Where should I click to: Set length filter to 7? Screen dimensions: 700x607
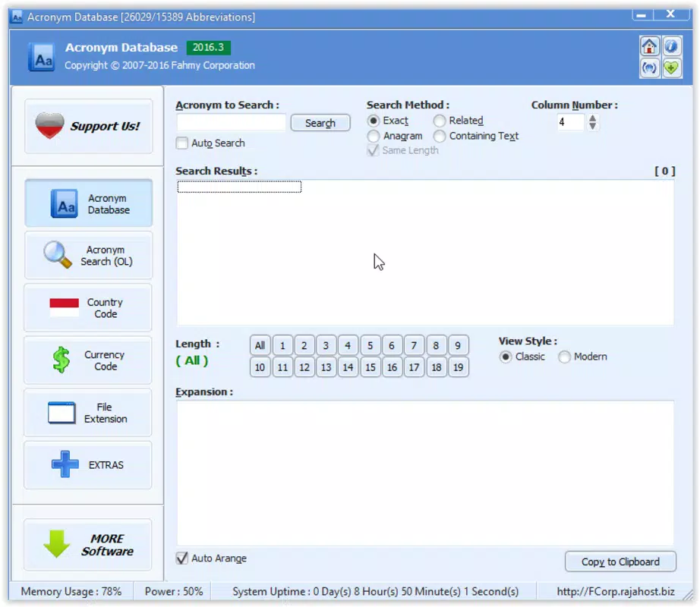click(x=414, y=346)
